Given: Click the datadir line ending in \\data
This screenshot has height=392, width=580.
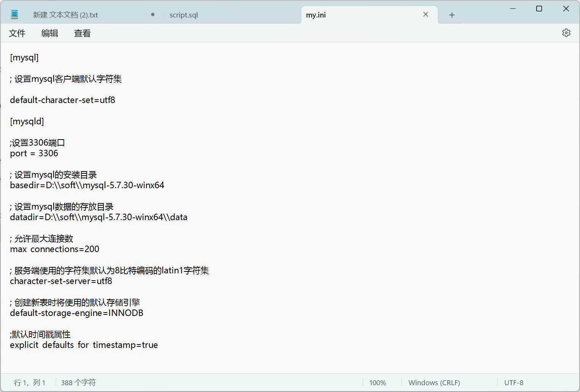Looking at the screenshot, I should click(x=99, y=217).
